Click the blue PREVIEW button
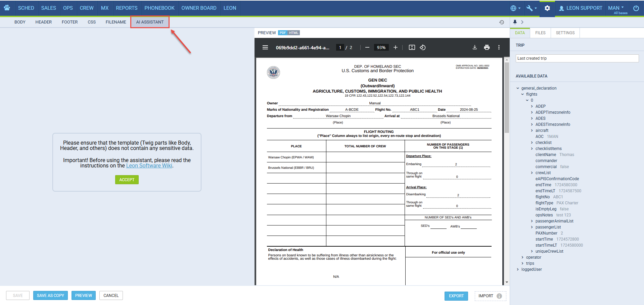644x305 pixels. pos(84,296)
